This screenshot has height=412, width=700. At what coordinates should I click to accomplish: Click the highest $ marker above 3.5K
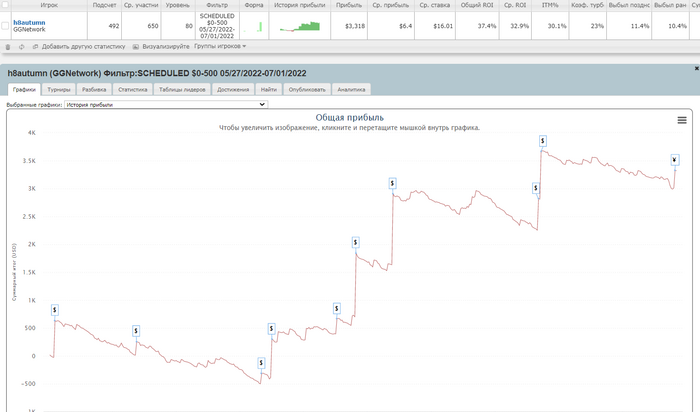point(542,141)
